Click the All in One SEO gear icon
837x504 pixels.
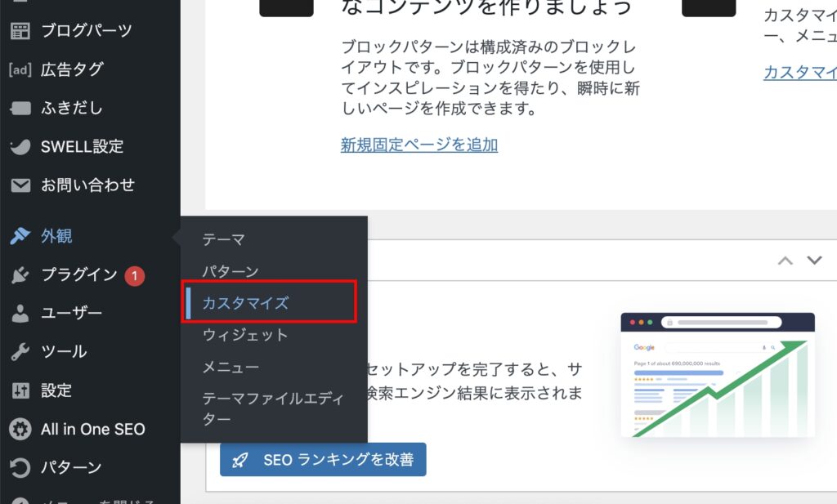20,429
